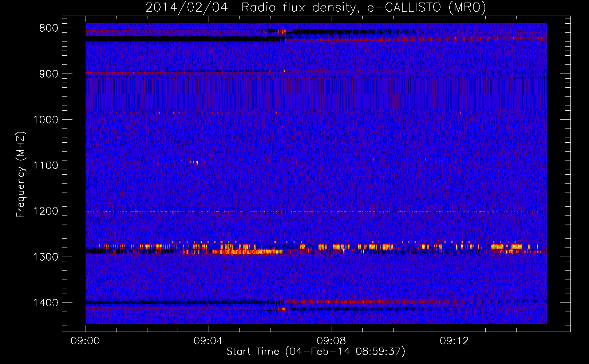
Task: Select the '1100' frequency axis label
Action: [x=46, y=166]
